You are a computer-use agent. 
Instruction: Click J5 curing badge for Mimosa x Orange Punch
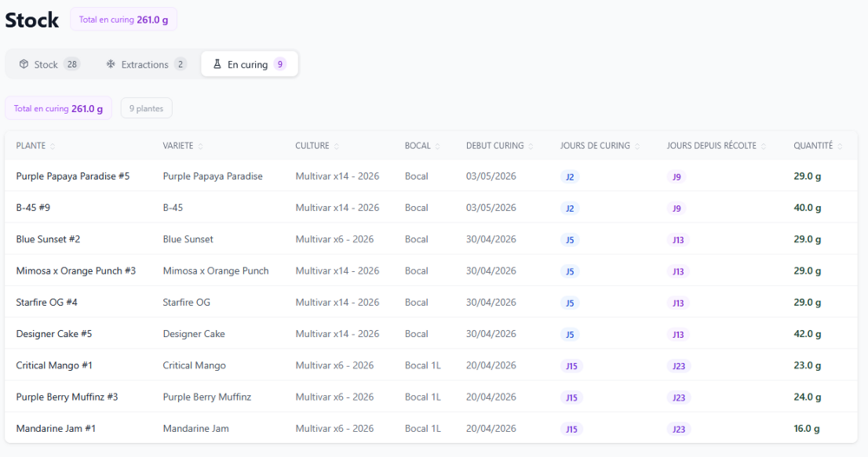click(569, 271)
